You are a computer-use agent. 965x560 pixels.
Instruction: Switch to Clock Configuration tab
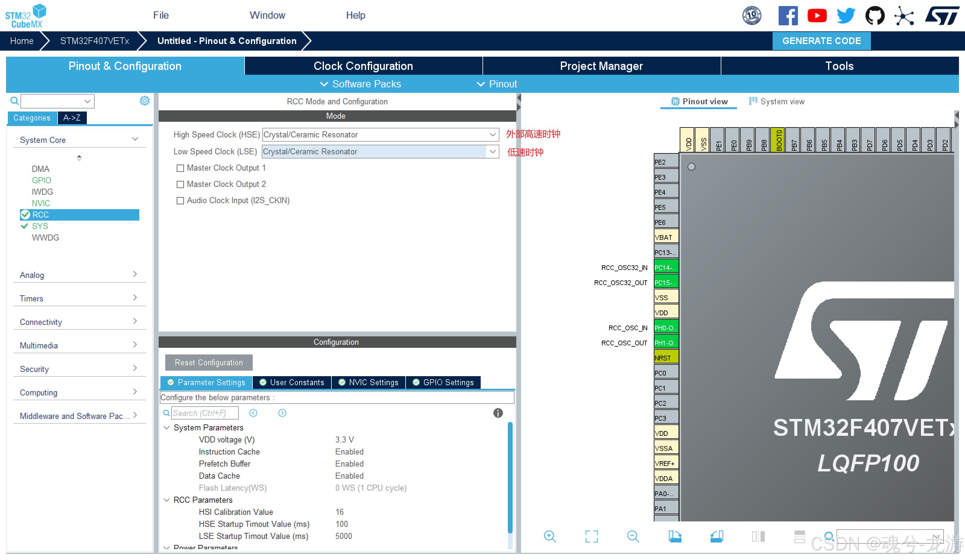click(x=363, y=66)
